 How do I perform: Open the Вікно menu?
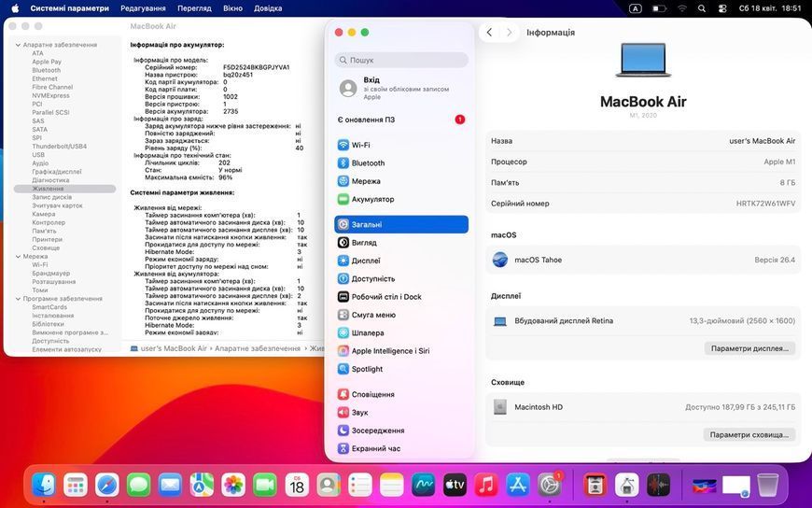[232, 8]
